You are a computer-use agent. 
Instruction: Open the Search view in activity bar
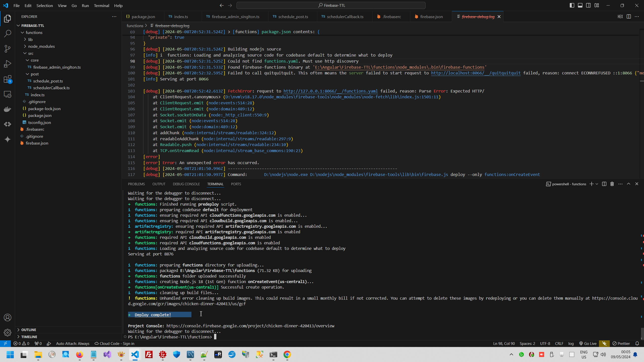pyautogui.click(x=8, y=33)
